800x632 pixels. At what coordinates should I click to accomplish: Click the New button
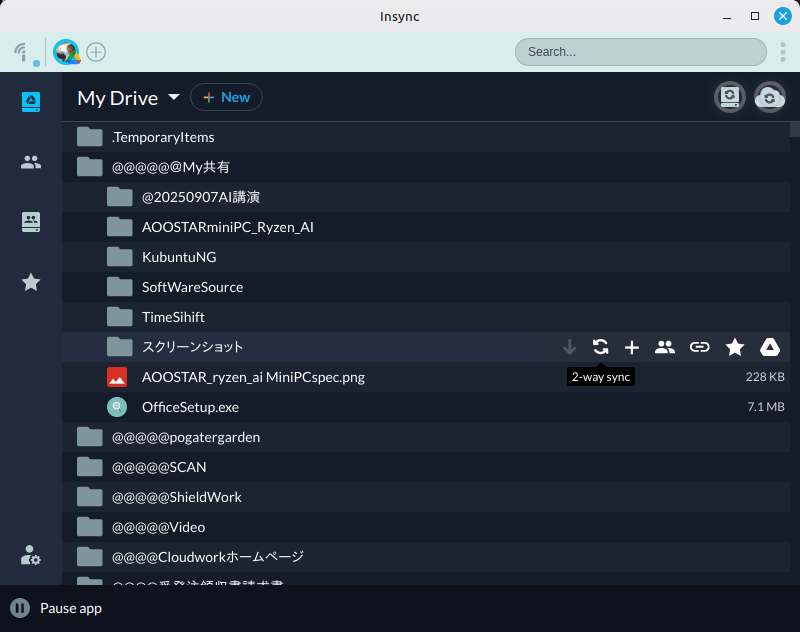tap(226, 97)
